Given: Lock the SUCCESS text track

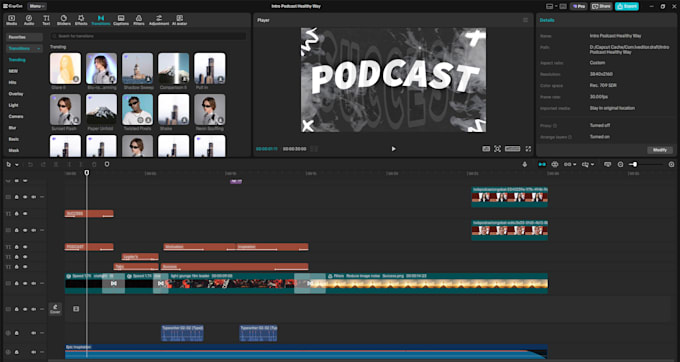Looking at the screenshot, I should pyautogui.click(x=16, y=214).
